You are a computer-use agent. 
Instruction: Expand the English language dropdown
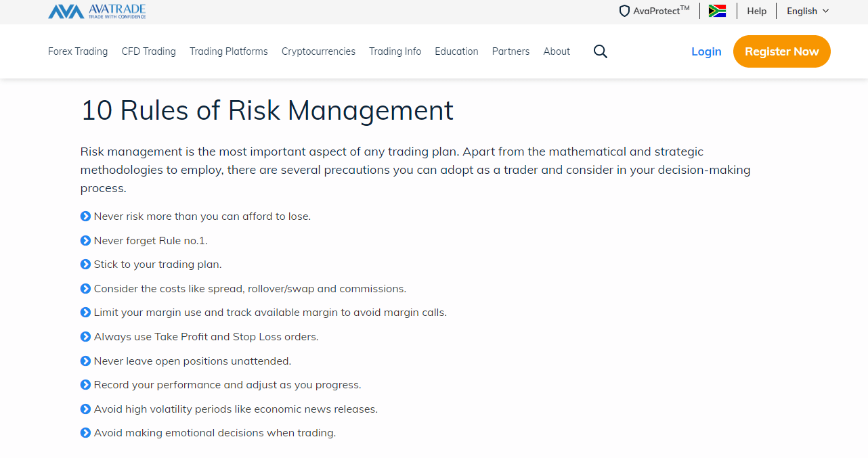[808, 11]
